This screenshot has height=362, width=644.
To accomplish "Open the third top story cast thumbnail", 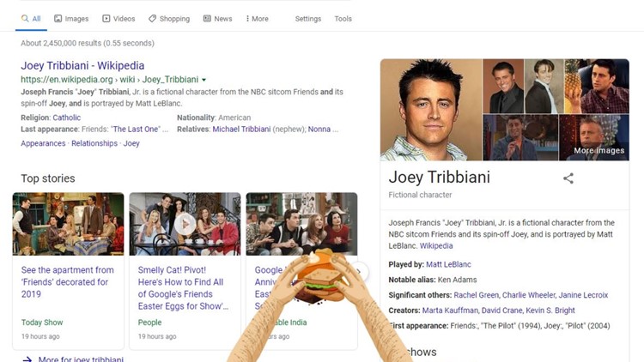I will (301, 224).
